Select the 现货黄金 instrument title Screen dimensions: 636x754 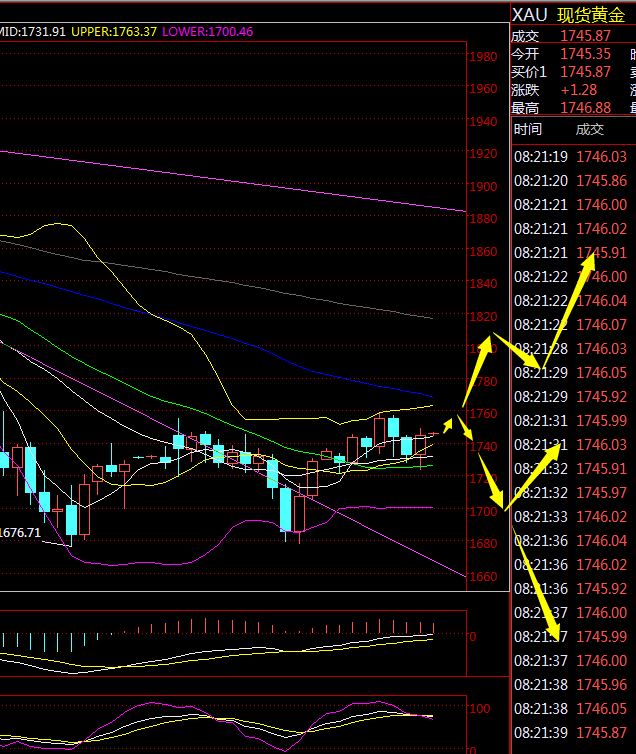coord(590,14)
